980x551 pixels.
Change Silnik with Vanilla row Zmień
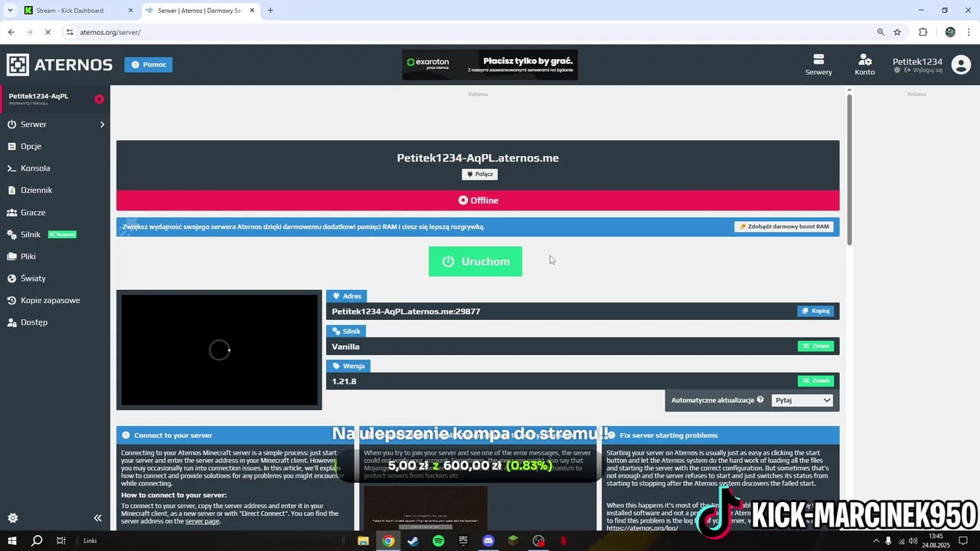coord(815,346)
